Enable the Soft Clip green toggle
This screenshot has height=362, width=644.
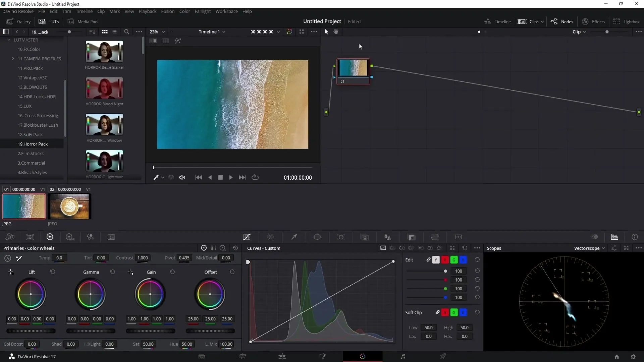(x=453, y=312)
